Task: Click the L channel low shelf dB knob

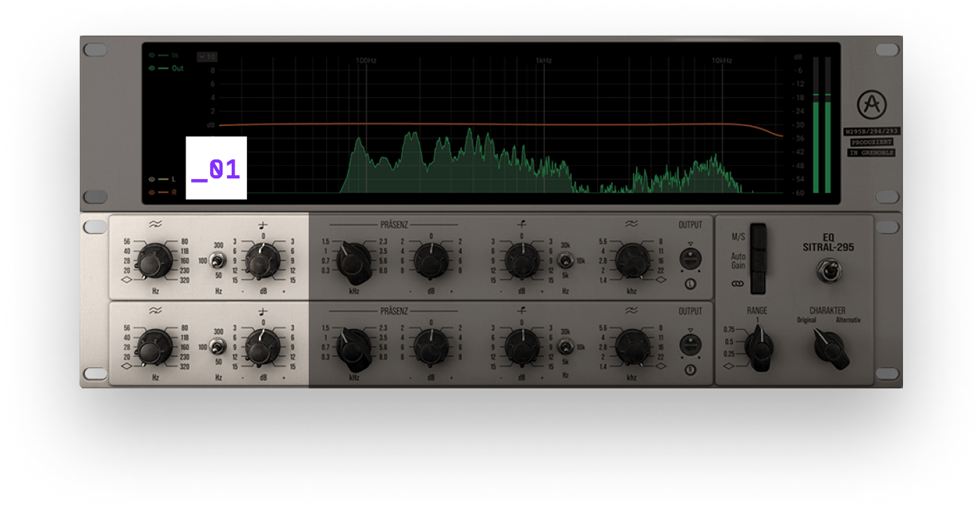Action: click(x=262, y=261)
